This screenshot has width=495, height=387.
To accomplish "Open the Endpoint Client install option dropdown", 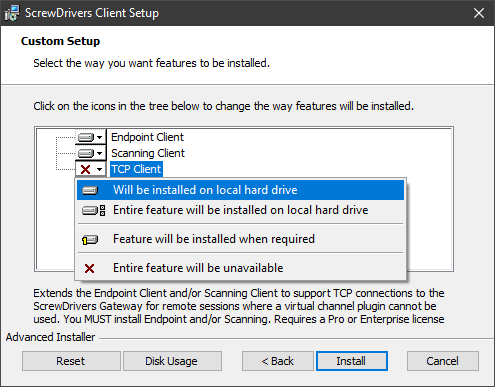I will pos(91,137).
